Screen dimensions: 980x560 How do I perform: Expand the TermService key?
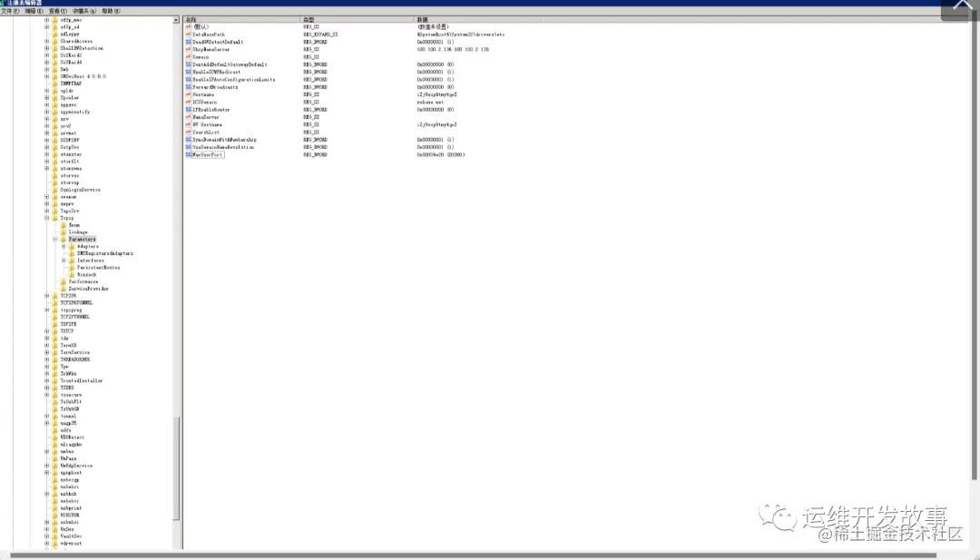click(x=47, y=352)
